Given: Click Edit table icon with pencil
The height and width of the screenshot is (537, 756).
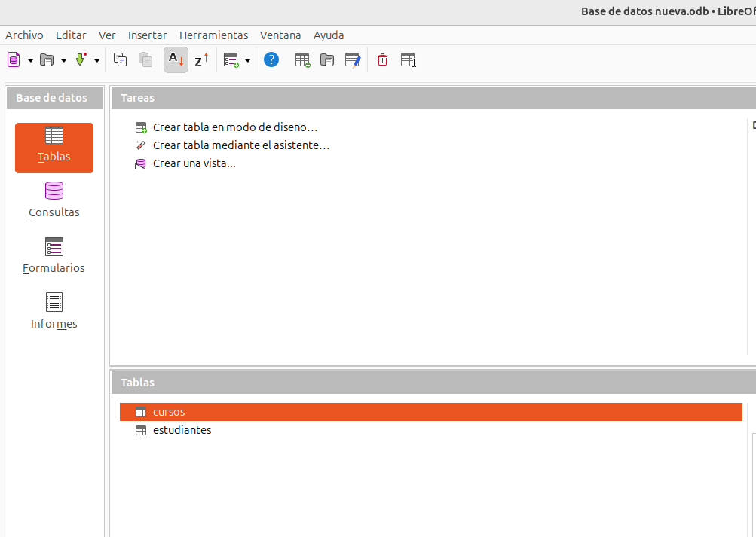Looking at the screenshot, I should point(352,60).
